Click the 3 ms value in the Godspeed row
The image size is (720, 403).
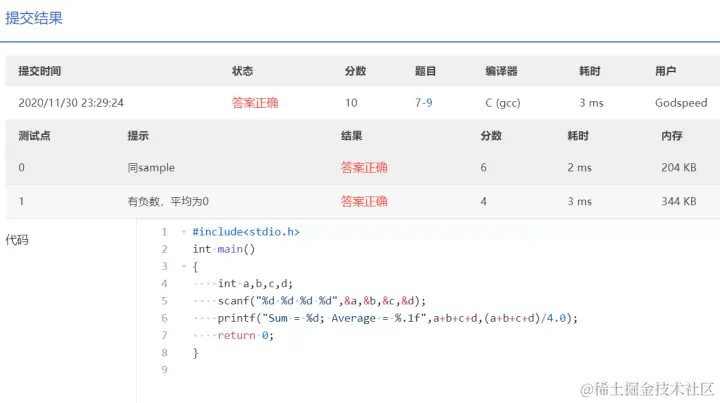tap(591, 103)
